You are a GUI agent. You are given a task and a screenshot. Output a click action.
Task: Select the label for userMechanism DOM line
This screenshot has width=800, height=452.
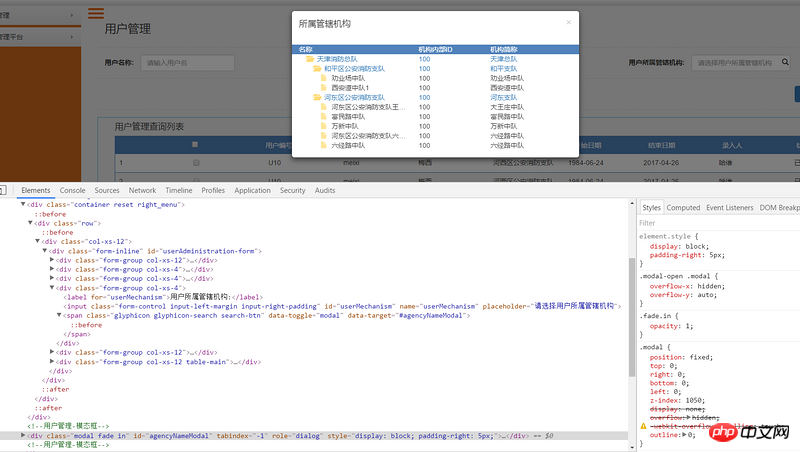(163, 297)
